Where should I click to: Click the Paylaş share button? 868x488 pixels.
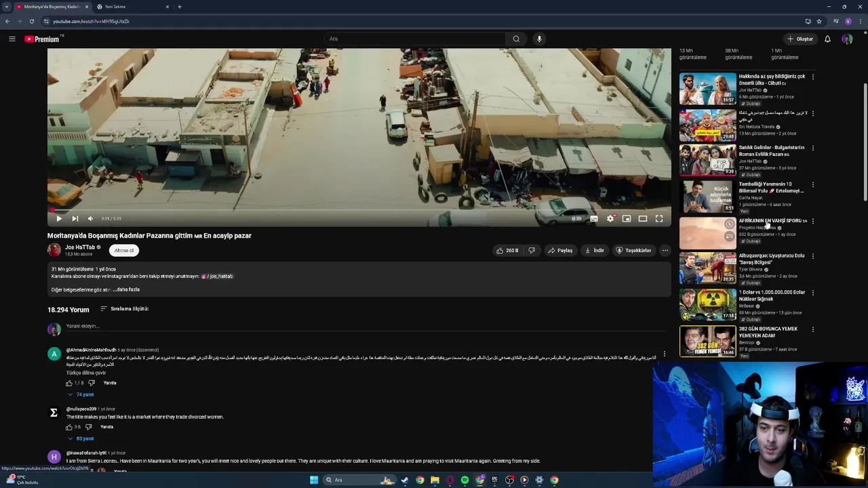(x=560, y=250)
